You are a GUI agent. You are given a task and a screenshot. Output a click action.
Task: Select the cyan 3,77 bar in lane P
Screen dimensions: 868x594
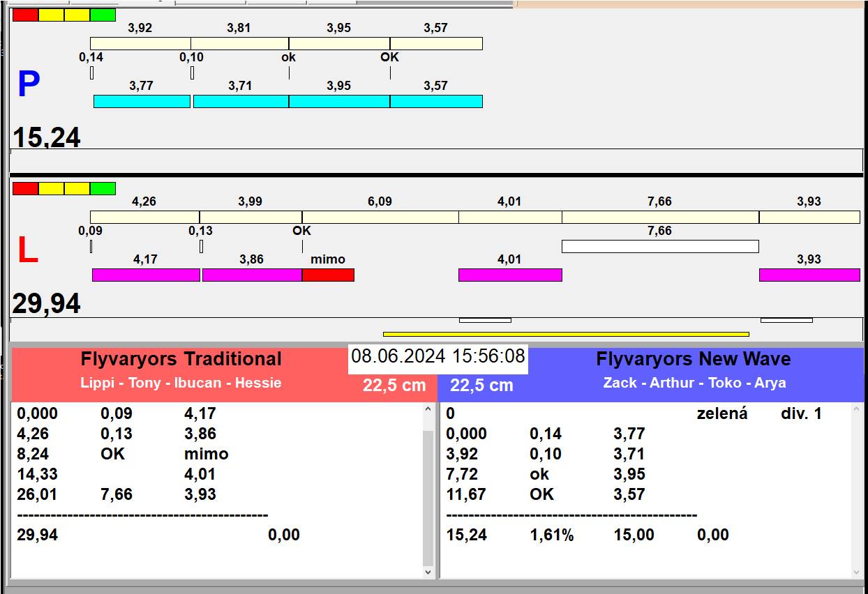[x=142, y=102]
